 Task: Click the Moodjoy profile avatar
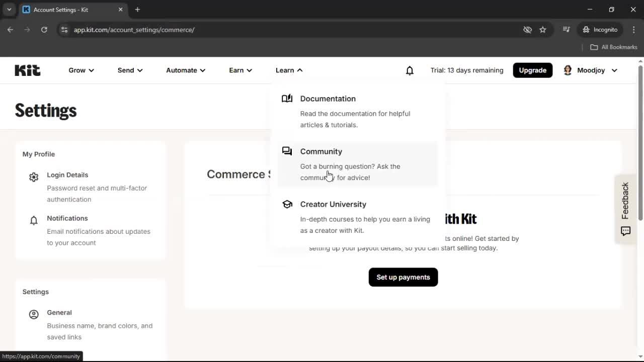(x=568, y=70)
